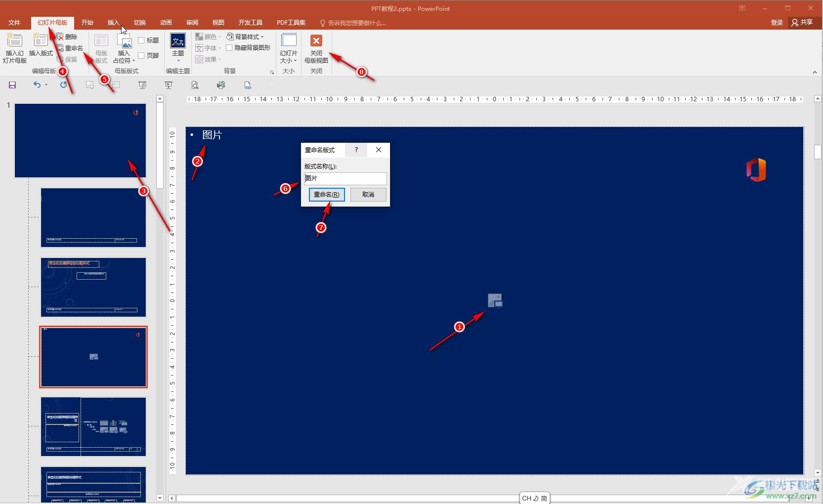
Task: Click Insert Slide Master (插入幻灯片母版) icon
Action: [14, 41]
